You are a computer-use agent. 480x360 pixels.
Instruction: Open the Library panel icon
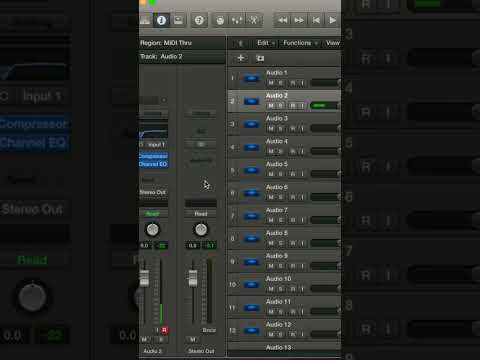coord(145,21)
